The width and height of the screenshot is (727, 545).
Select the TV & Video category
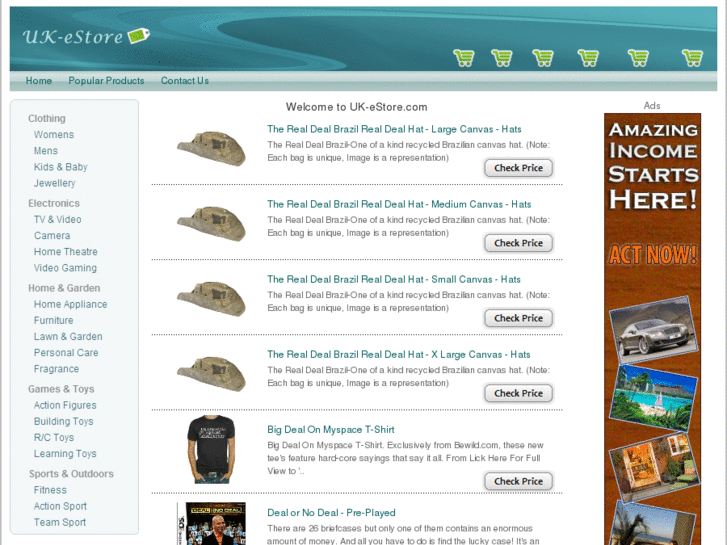(57, 219)
